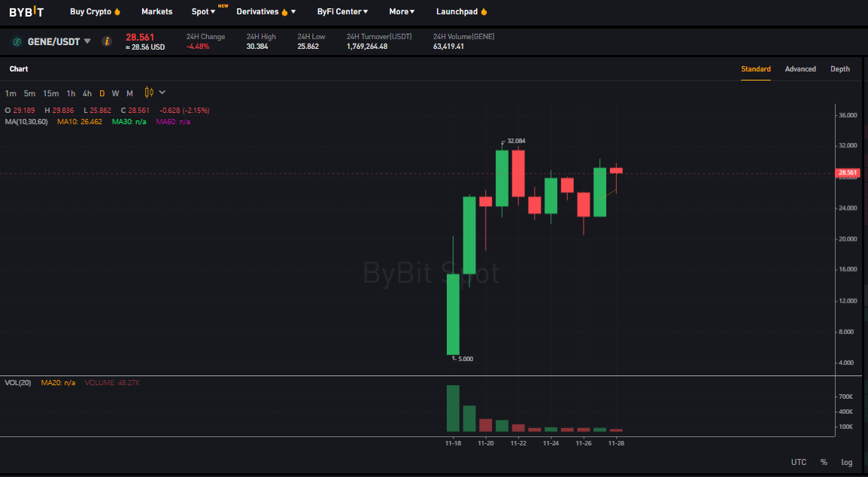Open the Buy Crypto menu
868x477 pixels.
[x=90, y=11]
